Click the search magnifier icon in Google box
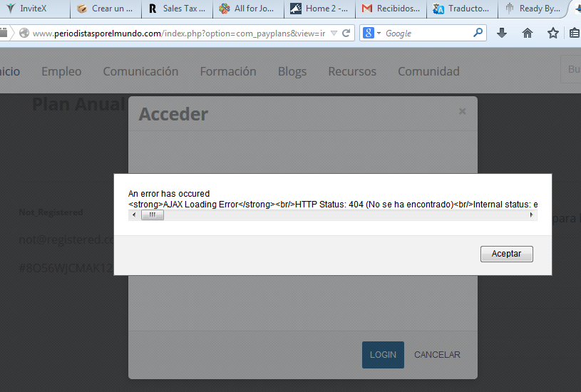Viewport: 581px width, 392px height. coord(478,33)
